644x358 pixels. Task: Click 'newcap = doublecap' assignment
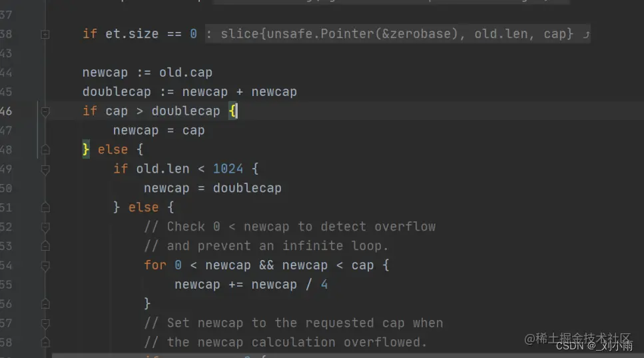coord(212,188)
